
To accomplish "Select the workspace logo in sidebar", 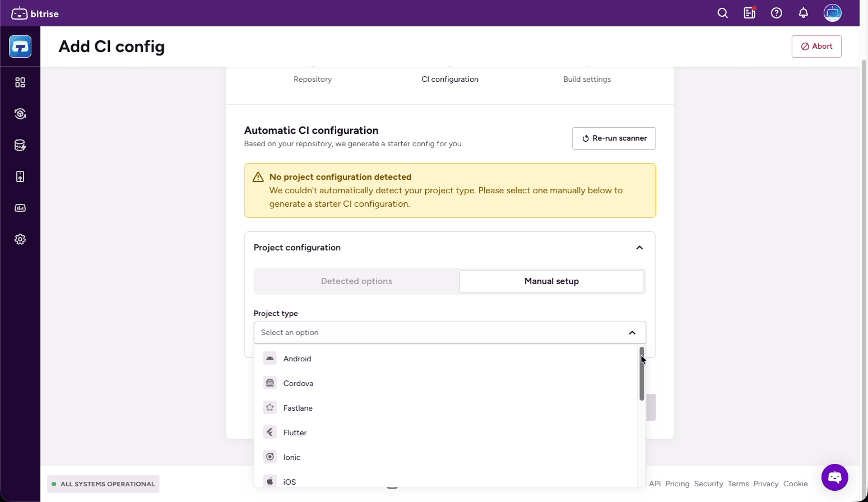I will coord(20,47).
